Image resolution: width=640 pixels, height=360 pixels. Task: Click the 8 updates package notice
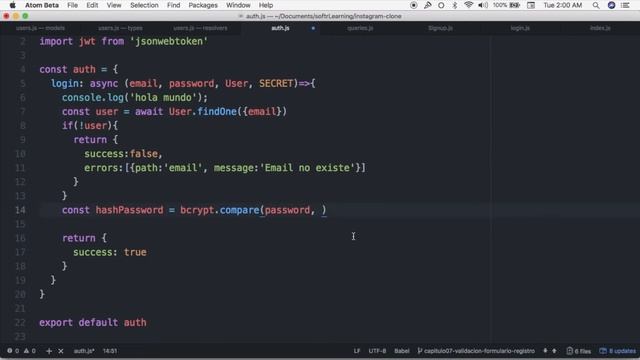617,351
